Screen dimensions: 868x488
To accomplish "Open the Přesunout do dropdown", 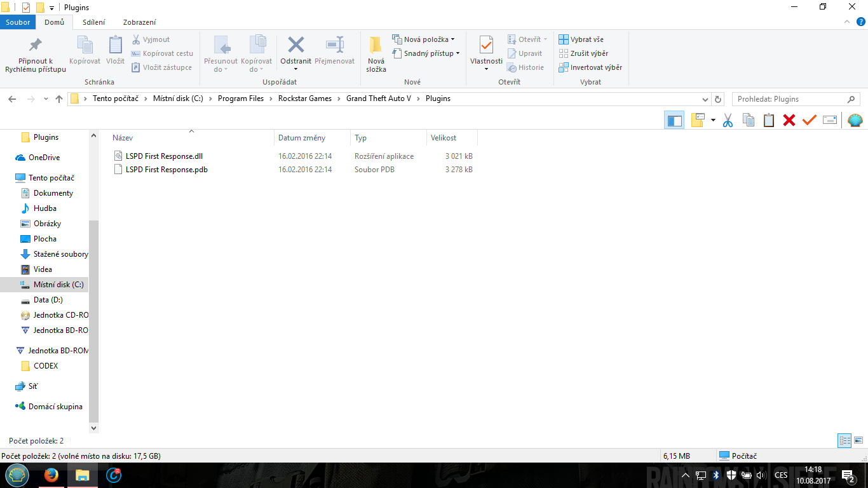I will [x=220, y=55].
